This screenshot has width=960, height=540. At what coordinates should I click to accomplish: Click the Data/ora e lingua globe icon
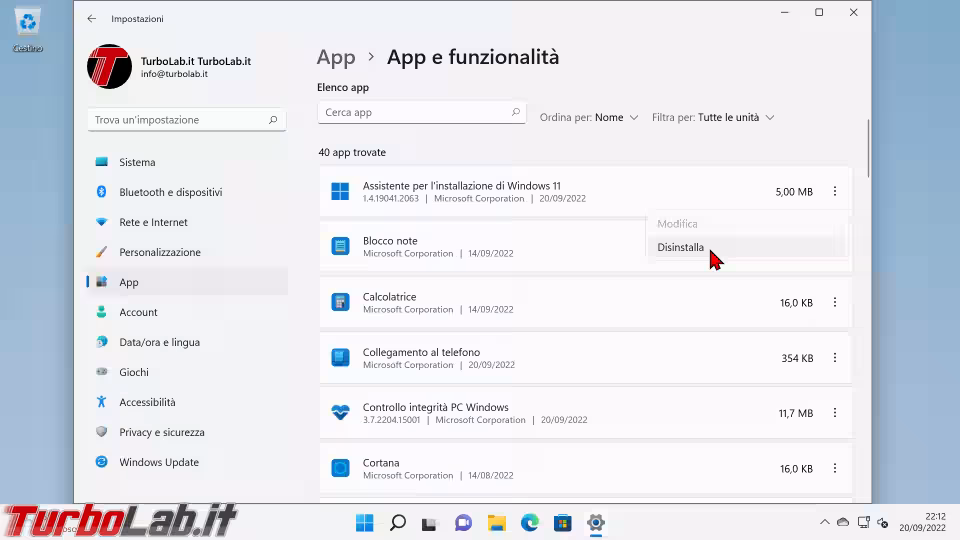pyautogui.click(x=102, y=342)
